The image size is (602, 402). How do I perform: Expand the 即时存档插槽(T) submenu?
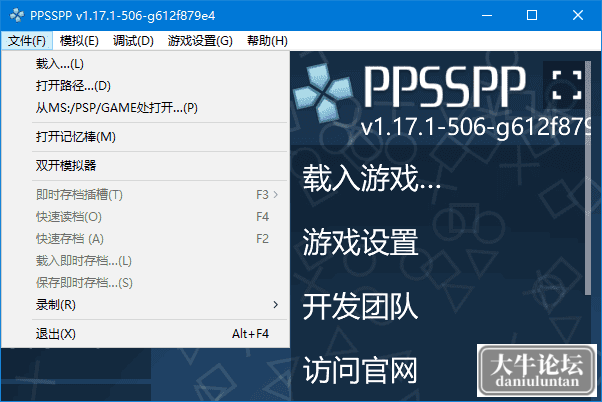point(146,195)
